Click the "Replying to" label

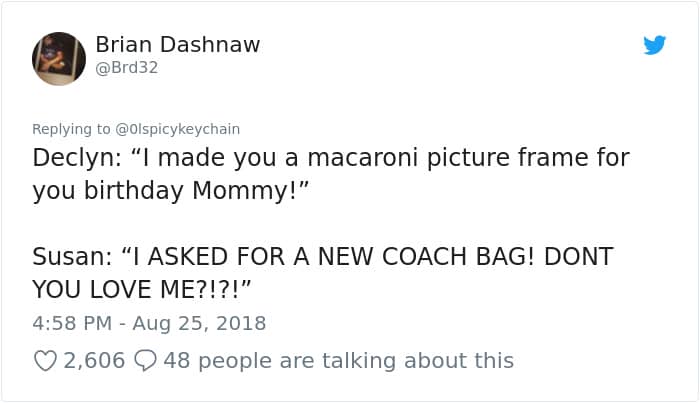[x=74, y=129]
